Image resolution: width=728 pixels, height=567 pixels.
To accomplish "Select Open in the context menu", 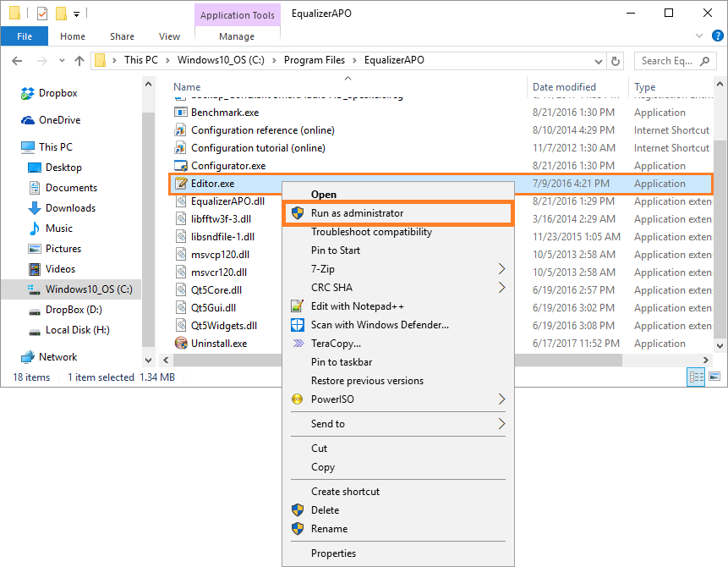I will coord(398,195).
